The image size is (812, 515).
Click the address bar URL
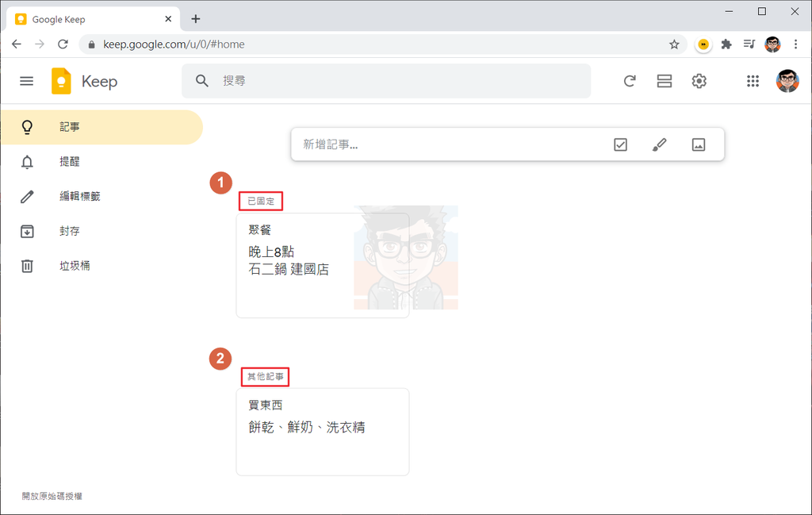pos(174,44)
